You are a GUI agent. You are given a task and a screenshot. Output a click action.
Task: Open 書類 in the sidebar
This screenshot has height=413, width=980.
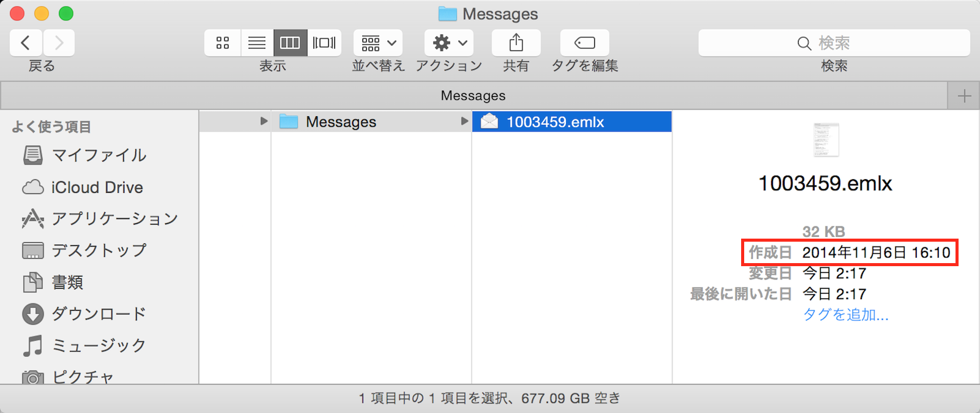pyautogui.click(x=67, y=283)
